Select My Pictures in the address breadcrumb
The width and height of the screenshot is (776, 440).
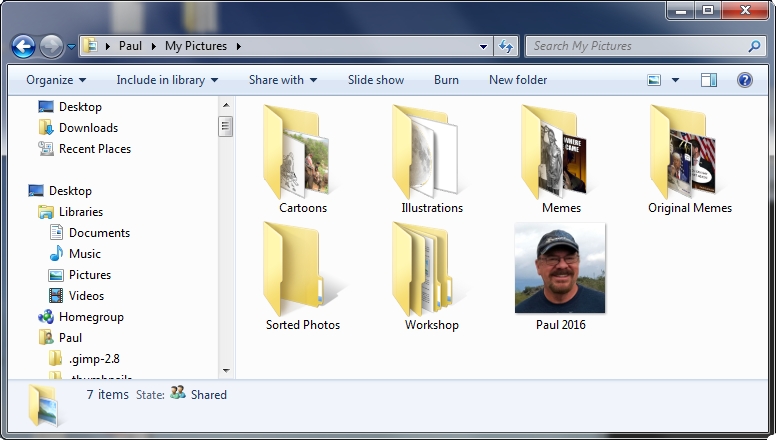[x=196, y=46]
